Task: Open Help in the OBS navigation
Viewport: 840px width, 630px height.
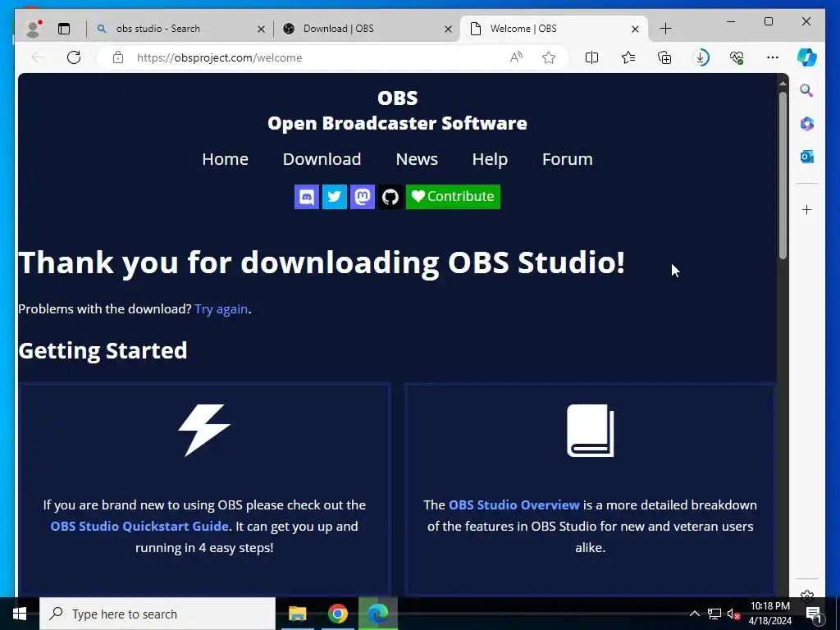Action: (490, 159)
